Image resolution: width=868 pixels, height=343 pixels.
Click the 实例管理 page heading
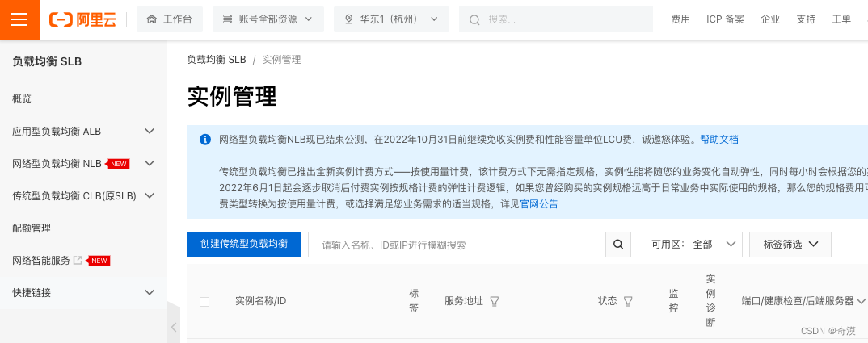[232, 96]
